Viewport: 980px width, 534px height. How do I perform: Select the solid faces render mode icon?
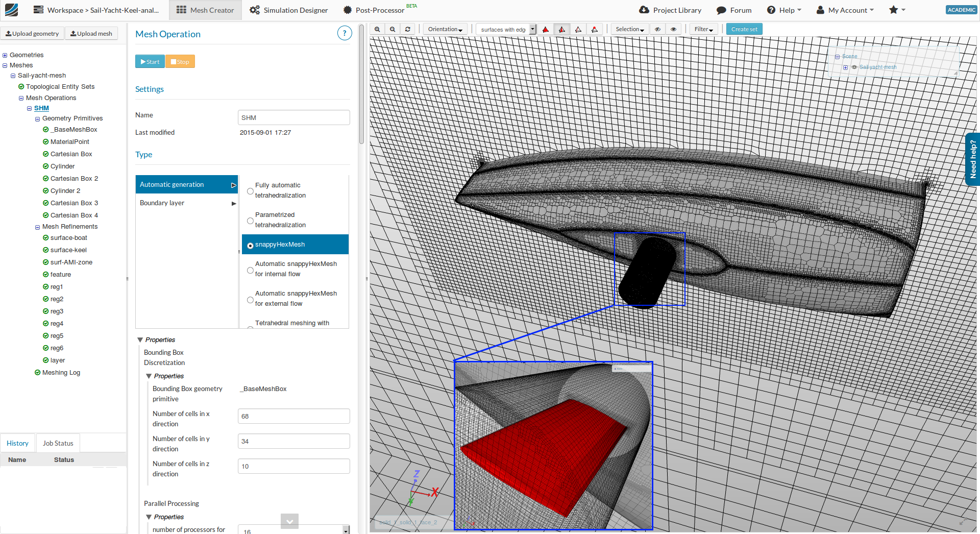pyautogui.click(x=545, y=29)
